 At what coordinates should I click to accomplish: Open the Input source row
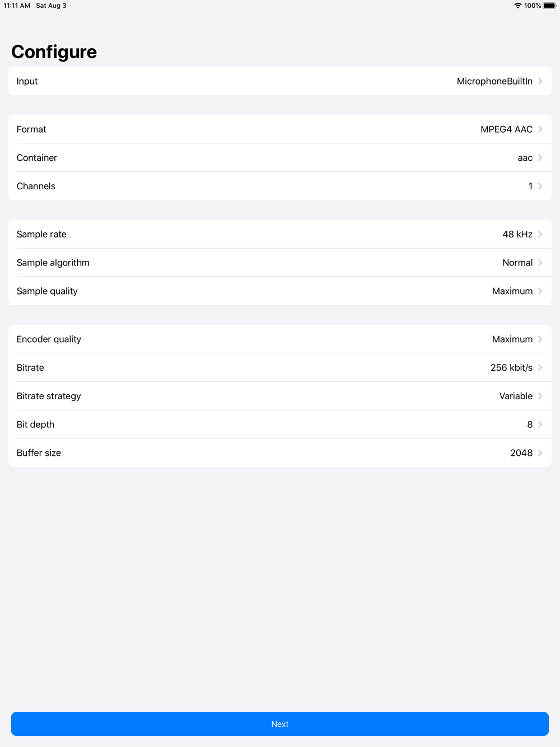(x=280, y=81)
